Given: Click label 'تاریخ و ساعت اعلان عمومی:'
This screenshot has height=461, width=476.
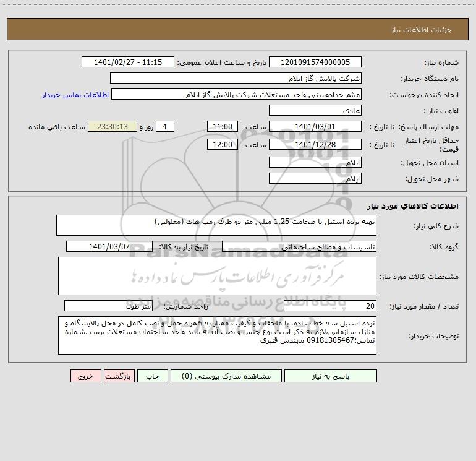Looking at the screenshot, I should [221, 62].
